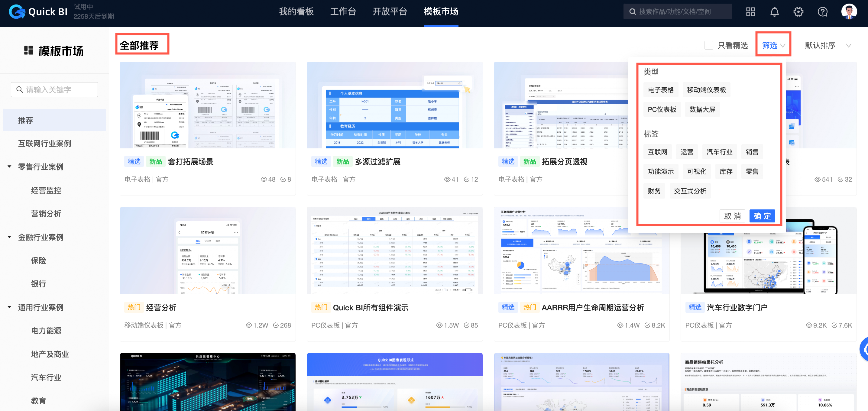The width and height of the screenshot is (868, 411).
Task: Collapse the 金融行业案例 section
Action: 9,237
